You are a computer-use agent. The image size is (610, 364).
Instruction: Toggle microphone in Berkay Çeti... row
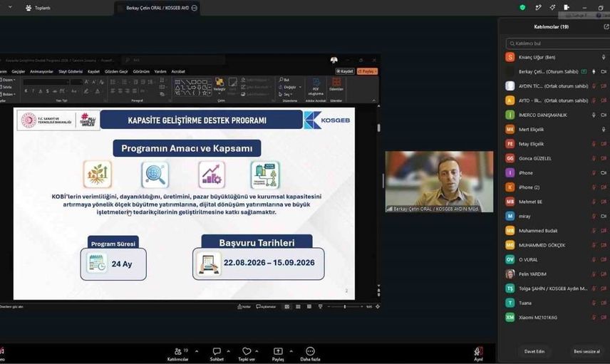pos(594,71)
